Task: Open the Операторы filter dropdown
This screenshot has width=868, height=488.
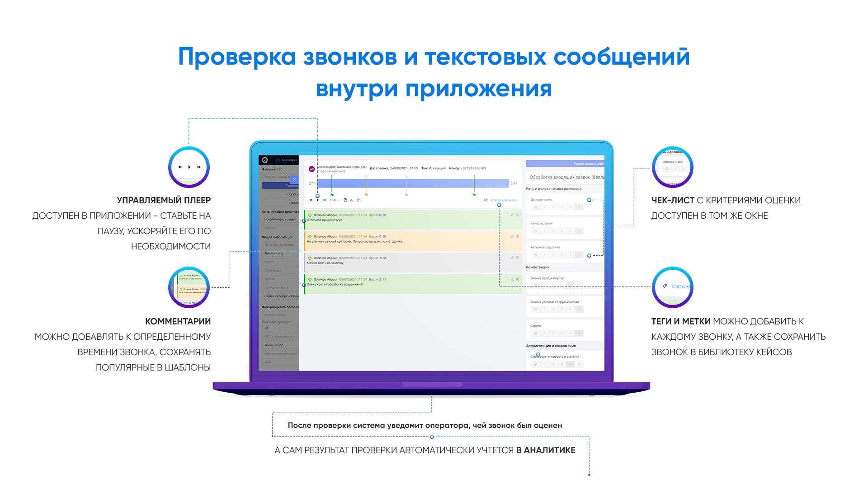Action: point(280,270)
